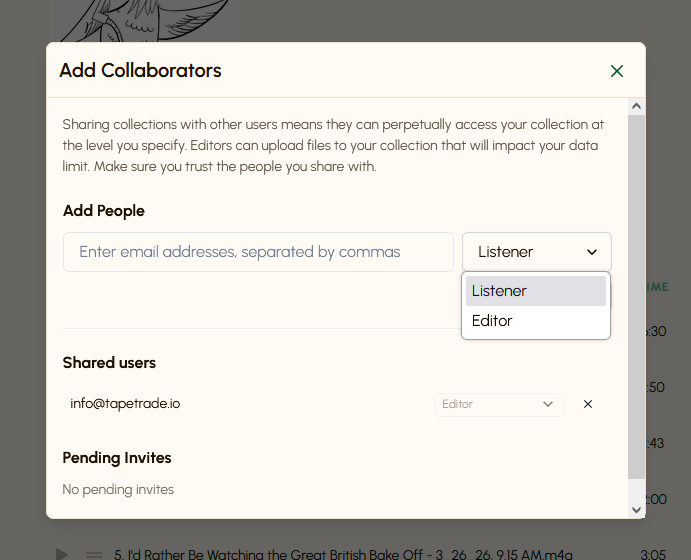The width and height of the screenshot is (691, 560).
Task: Open the Editor permission dropdown for info@tapetrade.io
Action: 498,404
